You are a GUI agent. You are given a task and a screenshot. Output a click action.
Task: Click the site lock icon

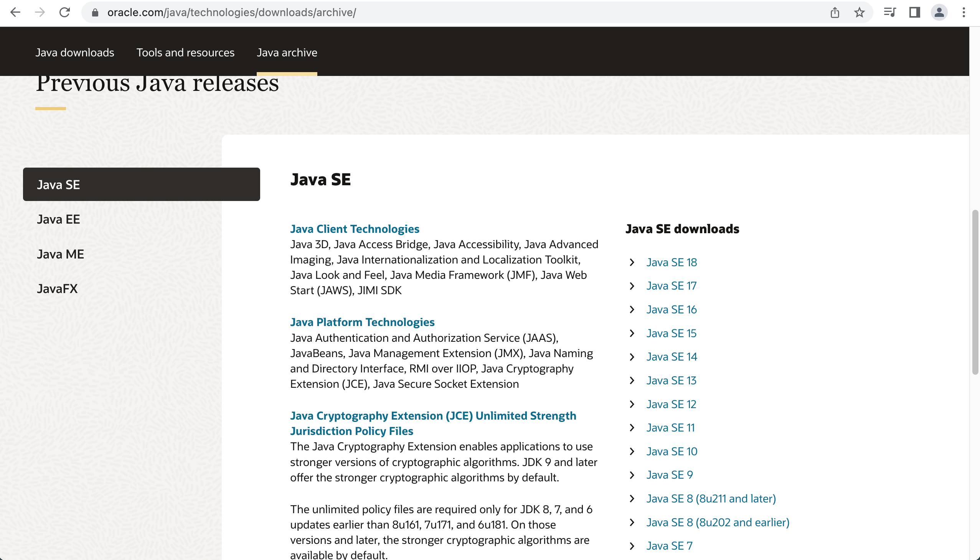pos(95,13)
